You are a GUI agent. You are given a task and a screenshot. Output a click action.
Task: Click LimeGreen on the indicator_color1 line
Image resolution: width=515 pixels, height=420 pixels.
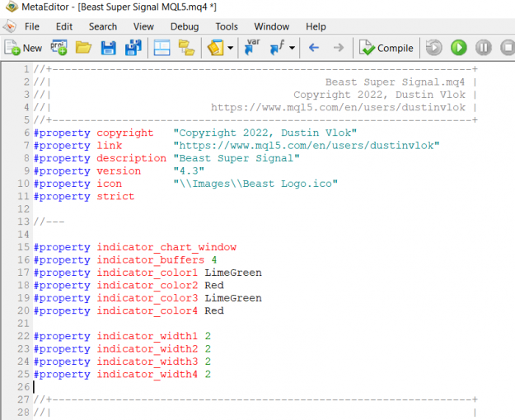tap(233, 273)
